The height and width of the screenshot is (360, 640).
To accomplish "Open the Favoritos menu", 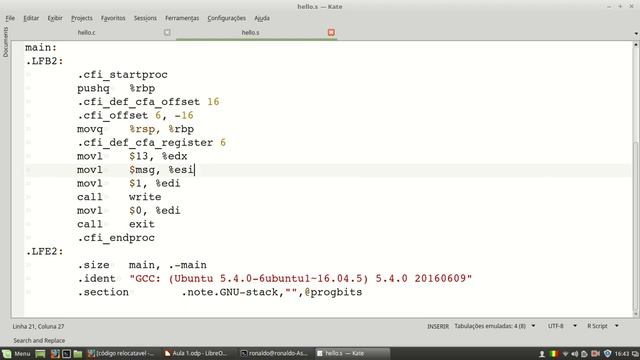I will [x=113, y=18].
